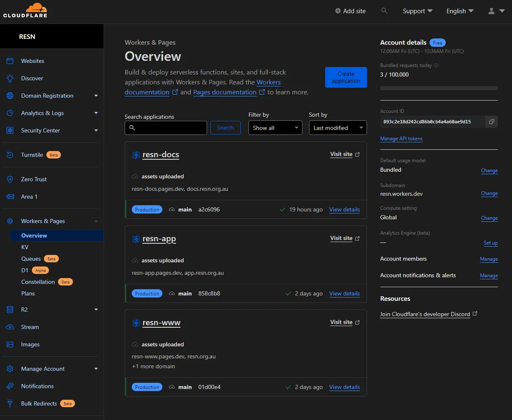The height and width of the screenshot is (420, 512).
Task: Select the R2 storage icon
Action: pyautogui.click(x=10, y=309)
